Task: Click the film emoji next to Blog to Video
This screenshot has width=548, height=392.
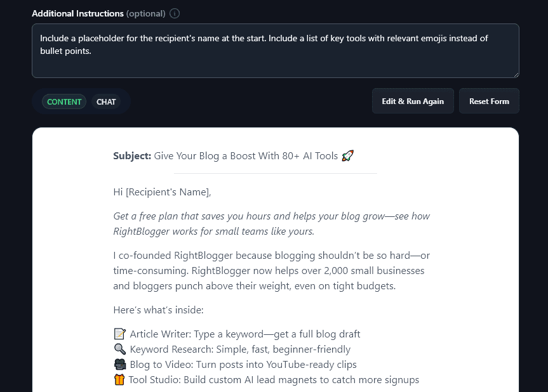Action: 120,364
